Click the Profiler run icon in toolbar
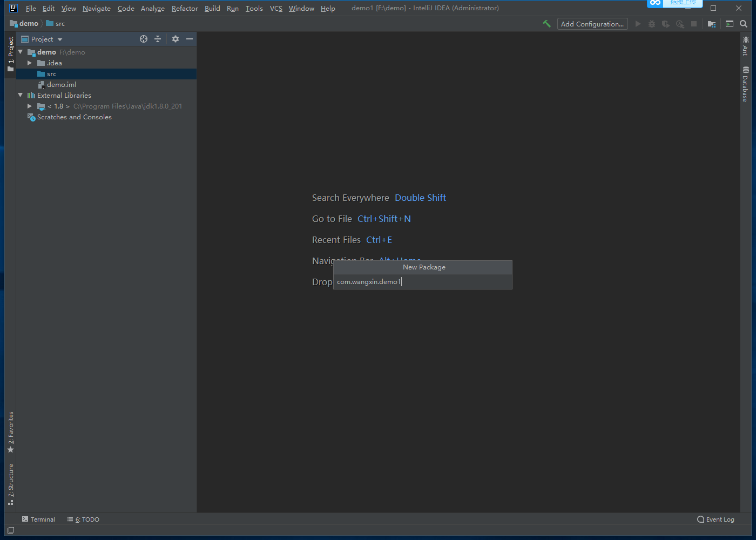756x540 pixels. tap(680, 24)
